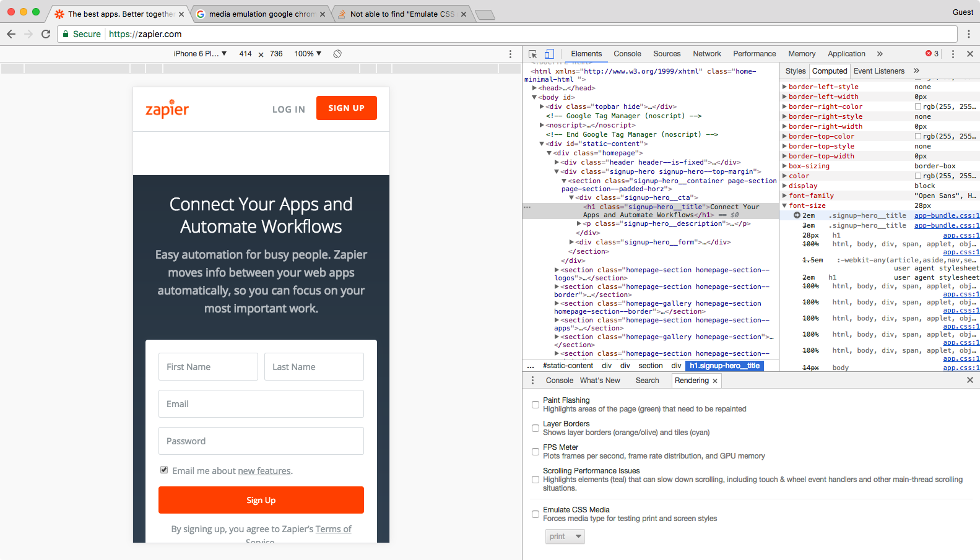Screen dimensions: 980x560
Task: Collapse the static-content div node
Action: click(542, 144)
